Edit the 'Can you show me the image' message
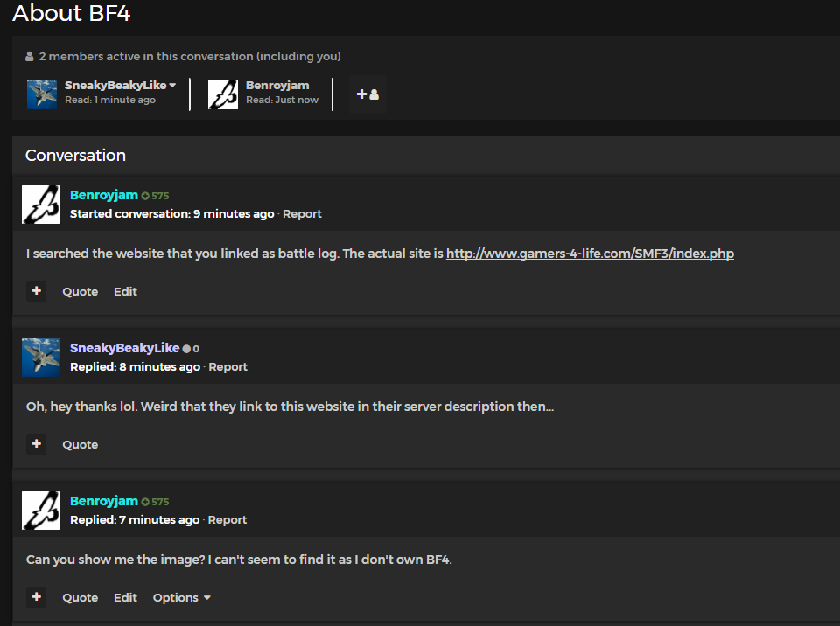This screenshot has width=840, height=626. click(x=125, y=598)
